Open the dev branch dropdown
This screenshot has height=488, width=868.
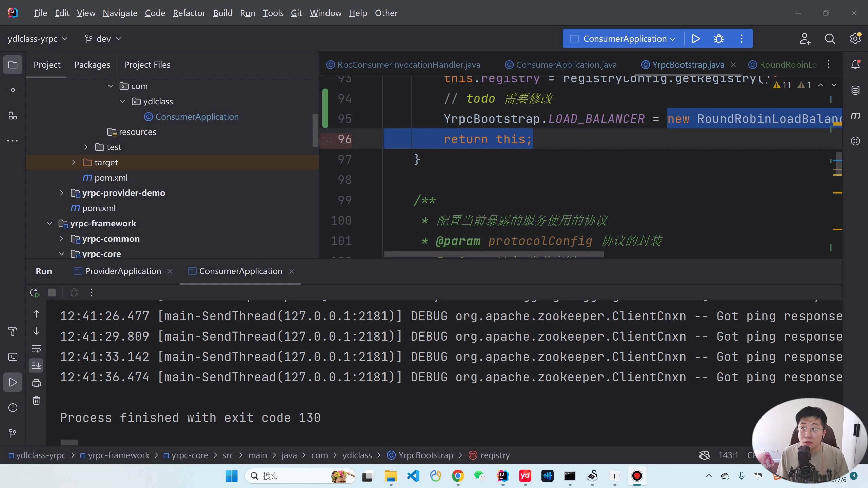pyautogui.click(x=103, y=39)
